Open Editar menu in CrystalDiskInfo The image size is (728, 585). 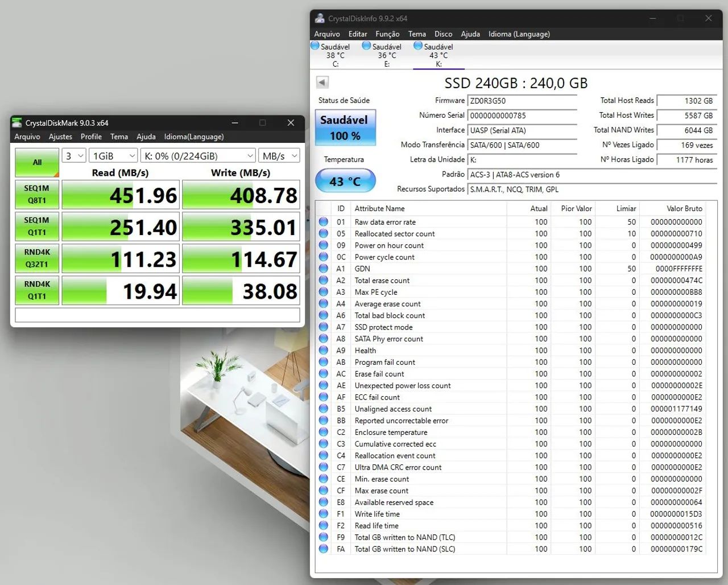click(358, 34)
